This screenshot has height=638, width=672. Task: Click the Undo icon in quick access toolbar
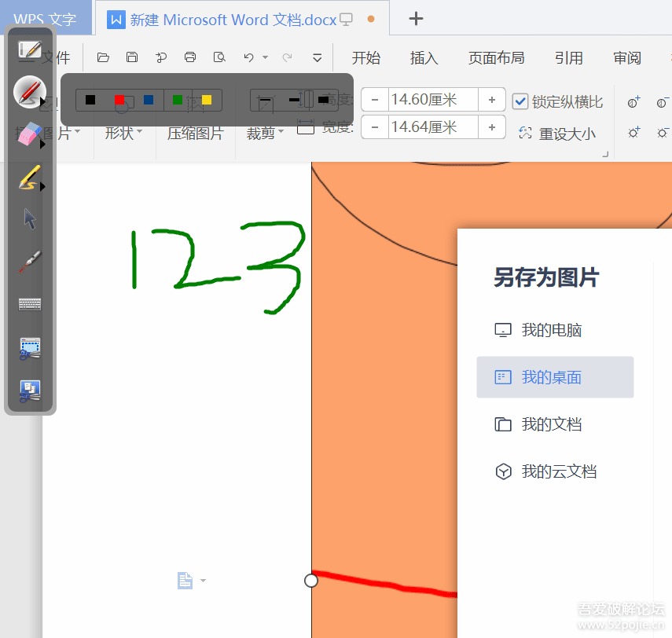pos(248,57)
